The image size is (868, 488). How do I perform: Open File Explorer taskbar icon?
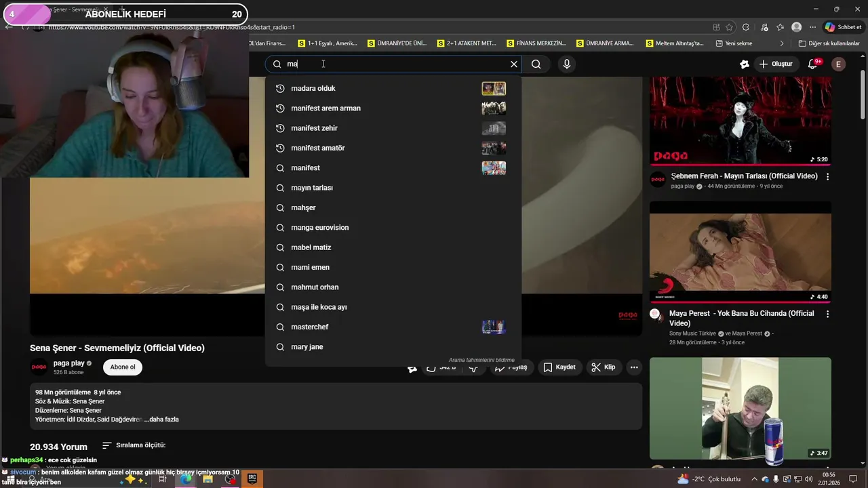click(208, 479)
